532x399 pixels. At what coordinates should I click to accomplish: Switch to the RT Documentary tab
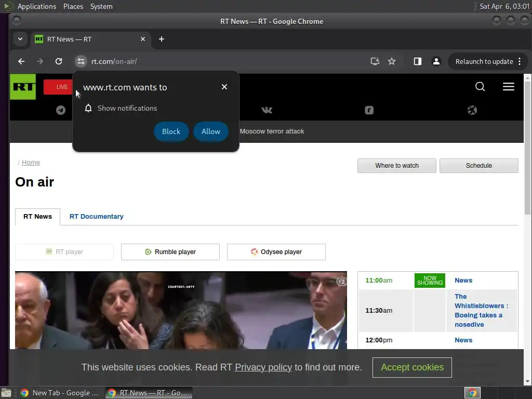click(96, 217)
